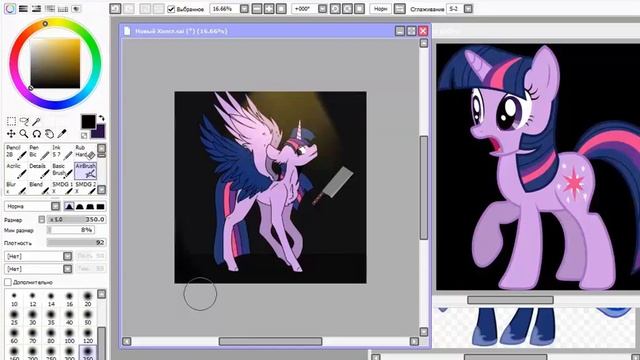Viewport: 640px width, 360px height.
Task: Open the zoom percentage 16.66% dropdown
Action: (x=244, y=9)
